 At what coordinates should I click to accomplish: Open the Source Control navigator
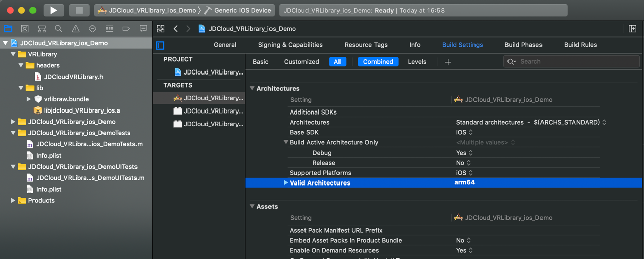pos(25,29)
